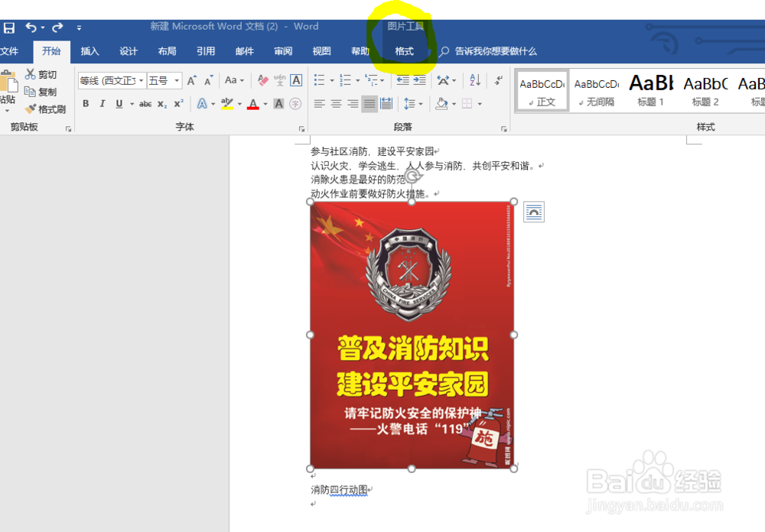Apply paragraph shading bucket
Image resolution: width=765 pixels, height=532 pixels.
point(441,104)
